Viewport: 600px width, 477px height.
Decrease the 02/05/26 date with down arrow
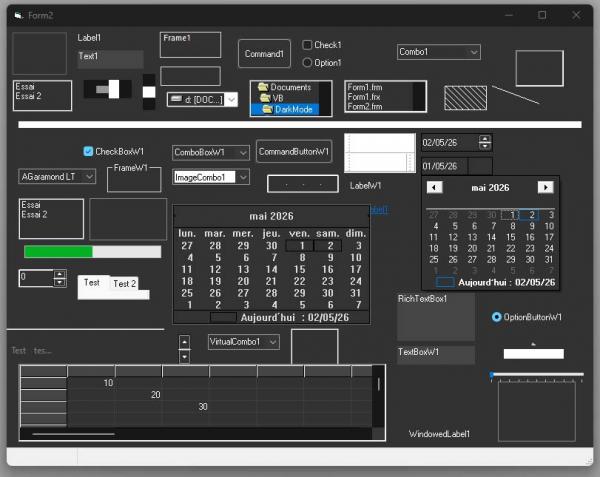click(485, 146)
